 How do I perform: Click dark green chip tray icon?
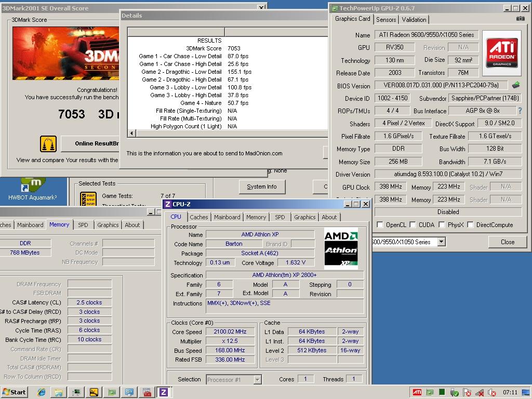pyautogui.click(x=442, y=392)
